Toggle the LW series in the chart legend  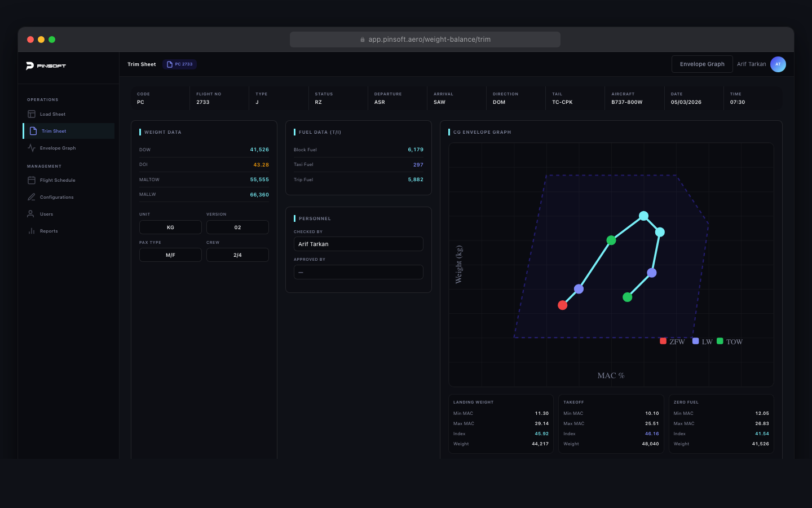click(695, 341)
